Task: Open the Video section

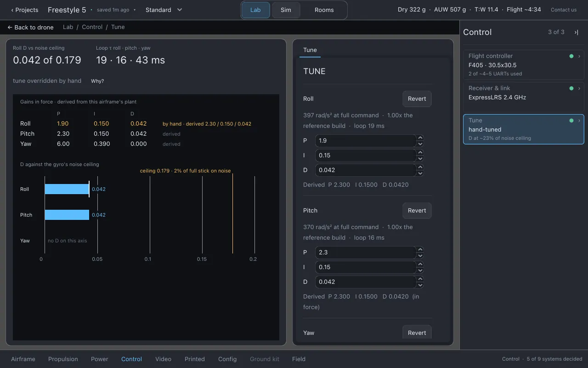Action: 163,359
